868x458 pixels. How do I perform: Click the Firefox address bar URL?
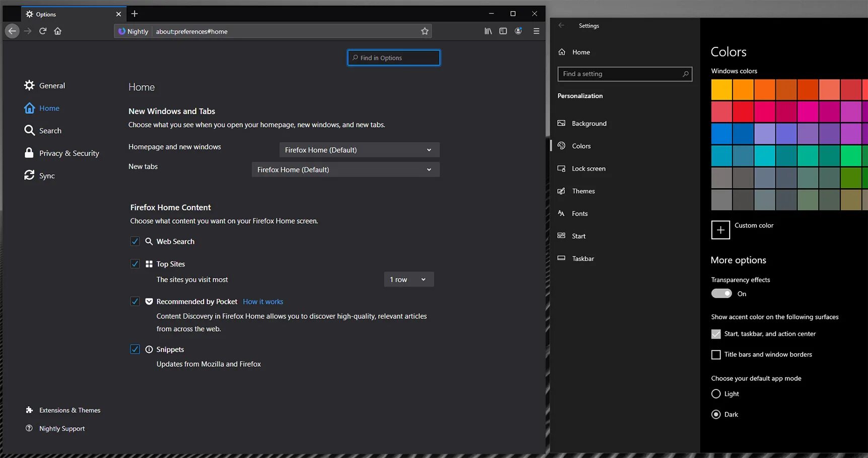pyautogui.click(x=191, y=31)
